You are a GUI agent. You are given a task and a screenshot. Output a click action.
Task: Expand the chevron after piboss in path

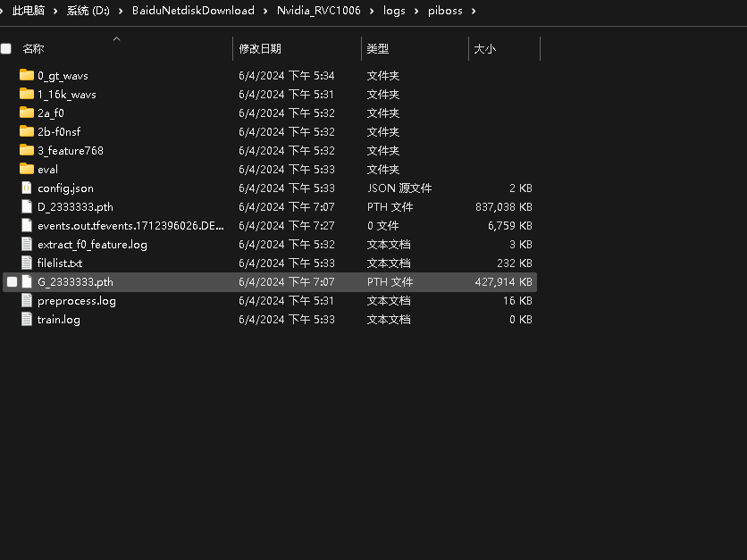tap(474, 11)
